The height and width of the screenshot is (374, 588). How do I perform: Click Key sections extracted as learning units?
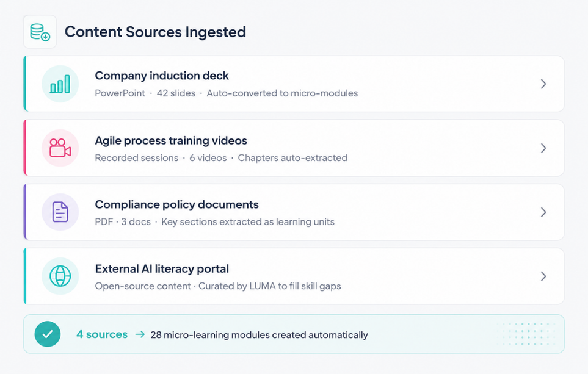248,222
